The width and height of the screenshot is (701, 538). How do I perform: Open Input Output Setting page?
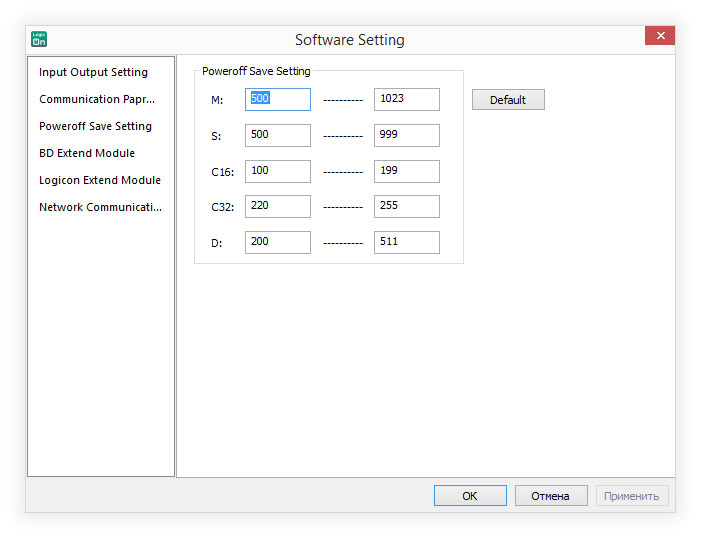93,72
